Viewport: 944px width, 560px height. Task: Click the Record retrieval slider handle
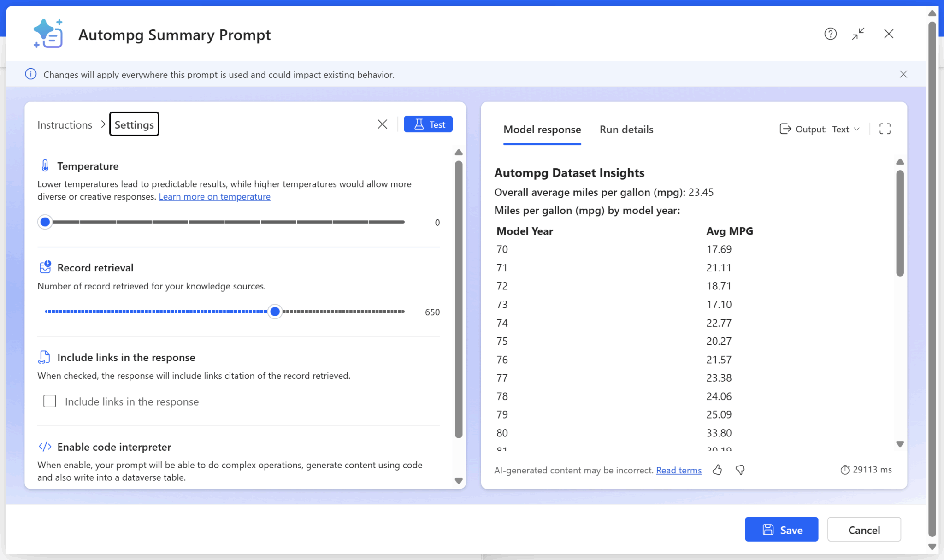(275, 312)
